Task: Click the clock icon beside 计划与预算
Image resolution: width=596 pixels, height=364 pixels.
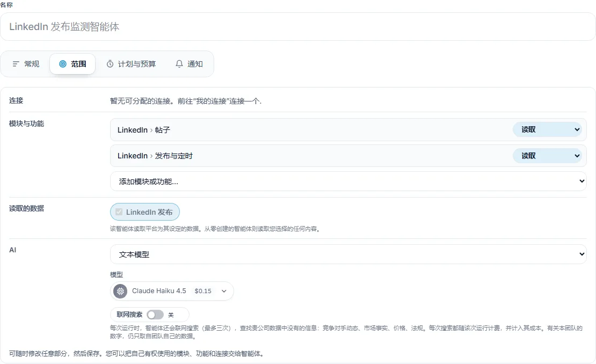Action: pyautogui.click(x=110, y=64)
